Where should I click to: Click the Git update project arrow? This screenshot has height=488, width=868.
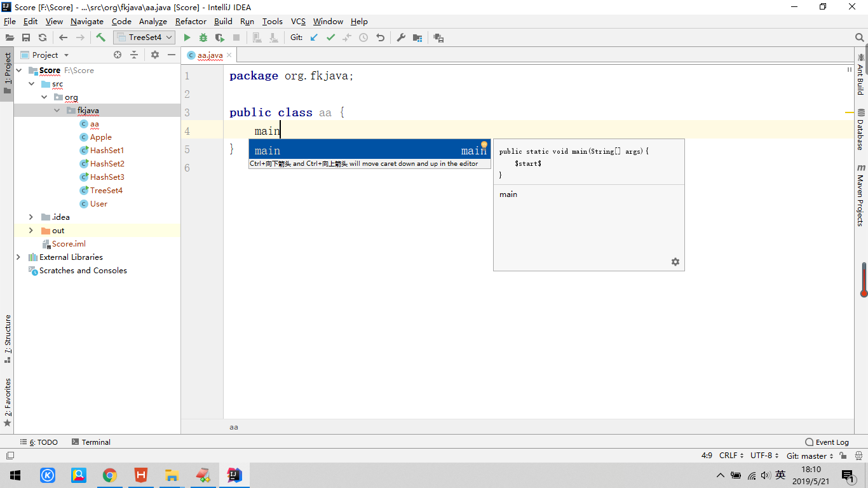tap(314, 37)
